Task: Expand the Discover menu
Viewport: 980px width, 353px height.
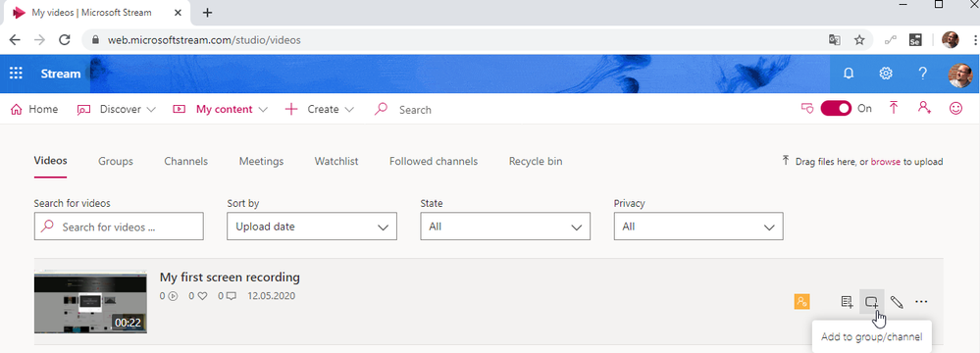Action: (117, 110)
